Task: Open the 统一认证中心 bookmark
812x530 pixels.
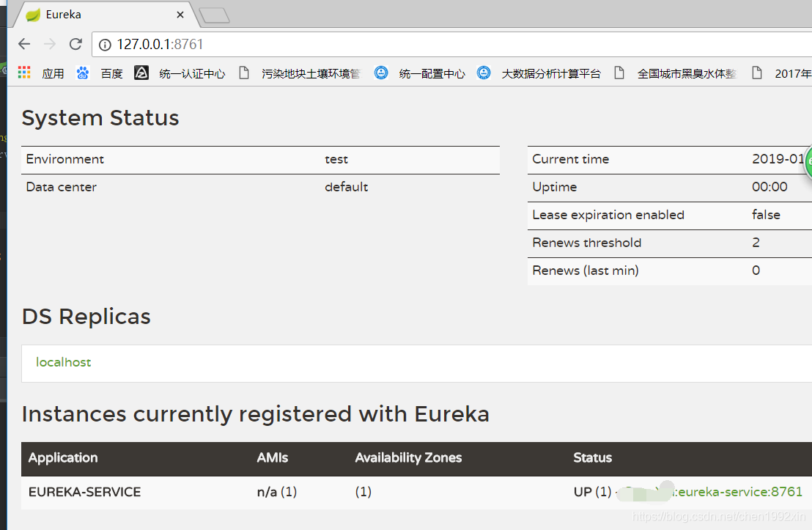Action: pos(180,73)
